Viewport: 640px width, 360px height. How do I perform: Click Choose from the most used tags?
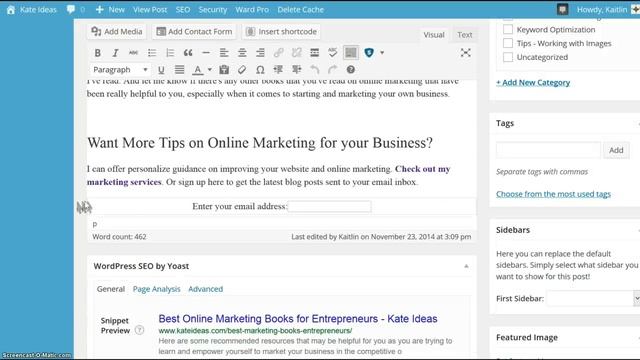[553, 194]
